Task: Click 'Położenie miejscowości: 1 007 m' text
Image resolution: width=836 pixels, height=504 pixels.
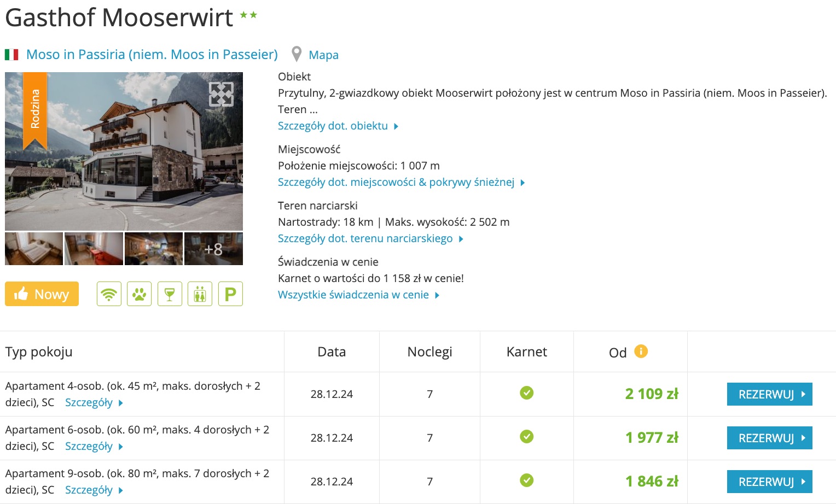Action: (359, 166)
